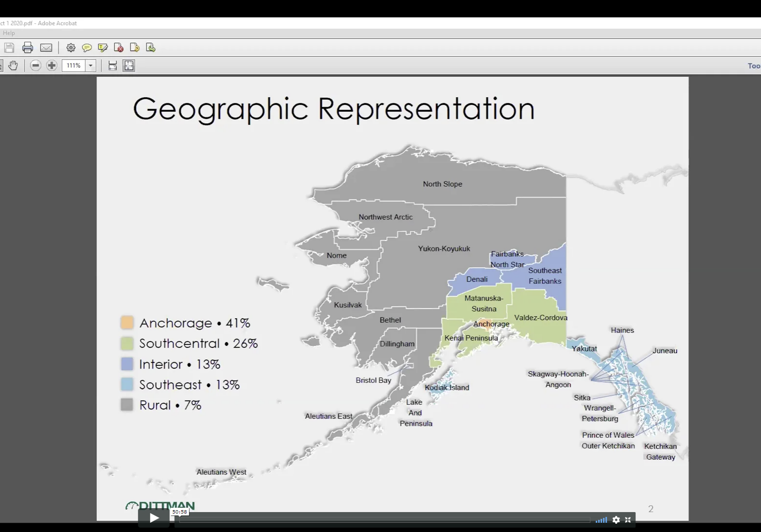Open video player settings gear menu
This screenshot has height=532, width=761.
pos(616,520)
